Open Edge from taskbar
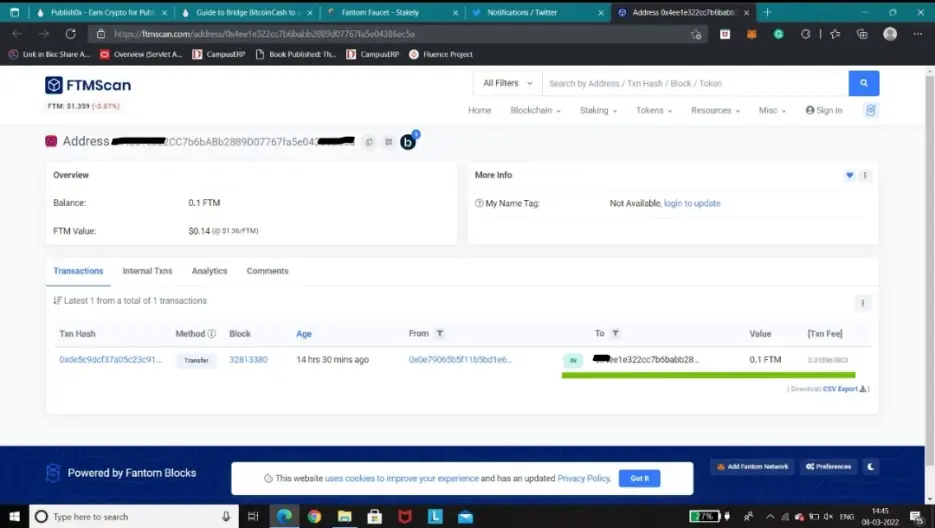This screenshot has height=528, width=935. (x=284, y=516)
